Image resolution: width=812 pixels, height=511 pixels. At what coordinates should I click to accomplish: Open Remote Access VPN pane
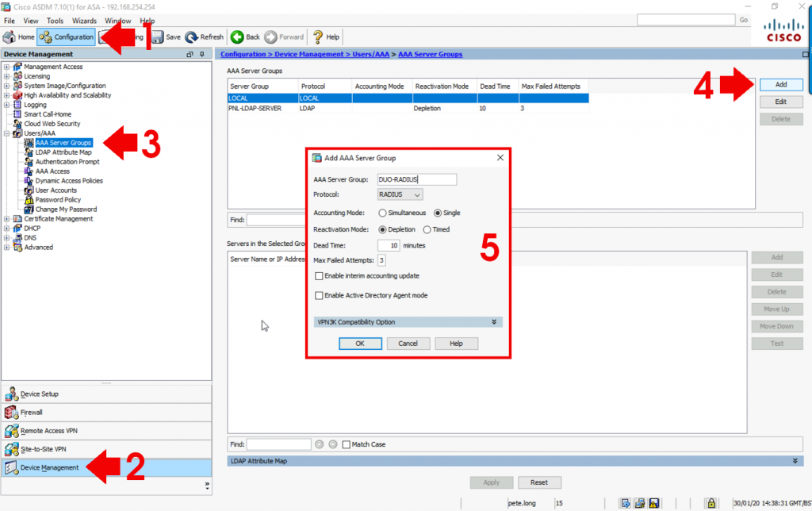tap(106, 431)
